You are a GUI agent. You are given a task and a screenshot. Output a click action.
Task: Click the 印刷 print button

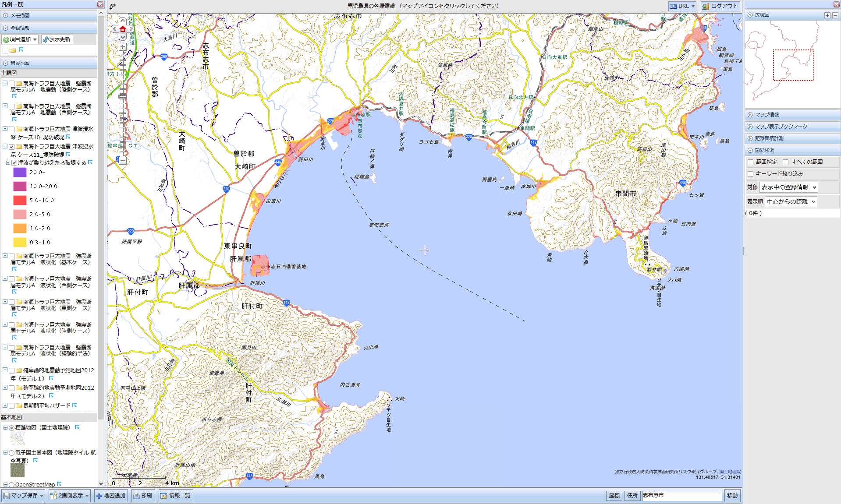click(x=143, y=496)
